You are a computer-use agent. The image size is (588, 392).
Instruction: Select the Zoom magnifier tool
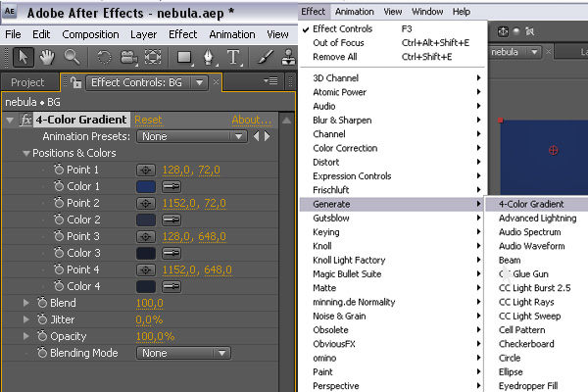coord(72,58)
